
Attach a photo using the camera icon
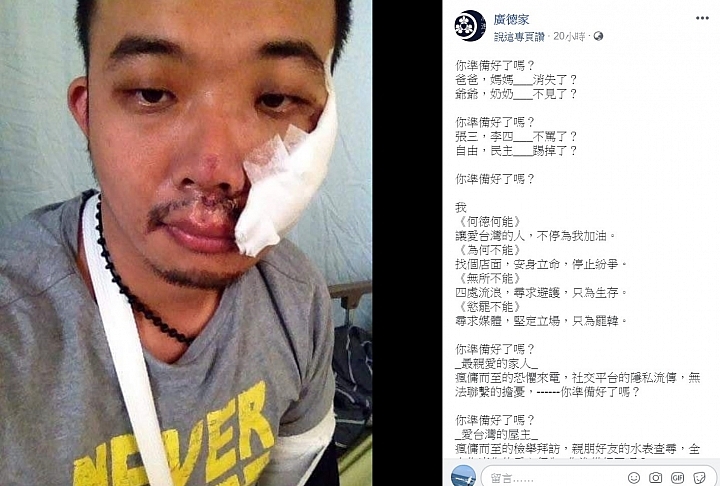tap(656, 478)
